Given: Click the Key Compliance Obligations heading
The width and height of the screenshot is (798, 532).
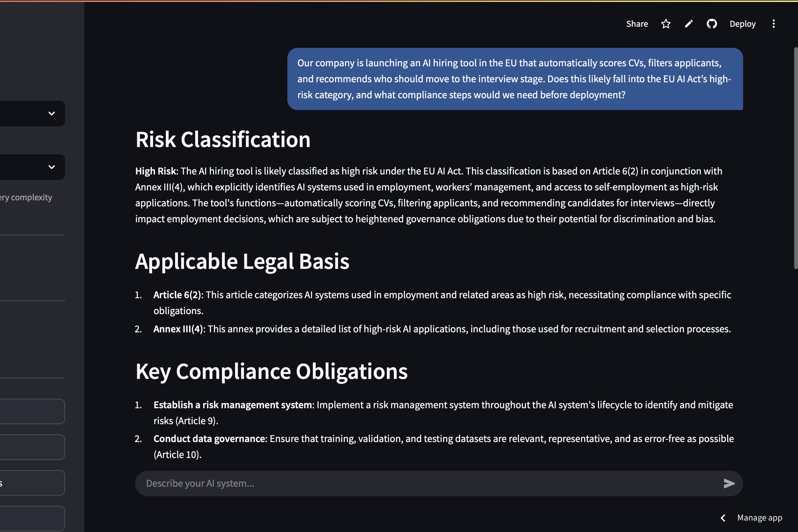Looking at the screenshot, I should click(x=271, y=372).
